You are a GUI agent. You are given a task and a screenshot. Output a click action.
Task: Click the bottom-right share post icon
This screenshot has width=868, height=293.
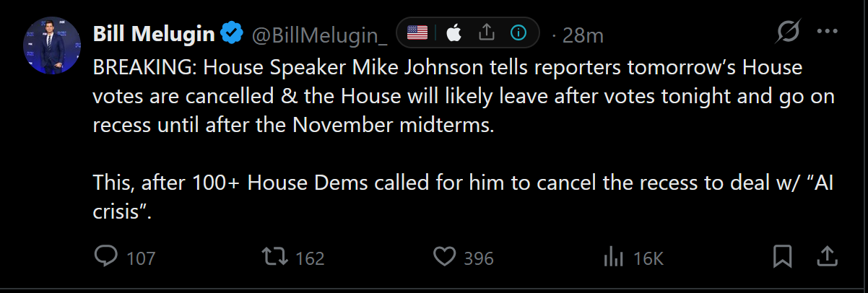827,256
